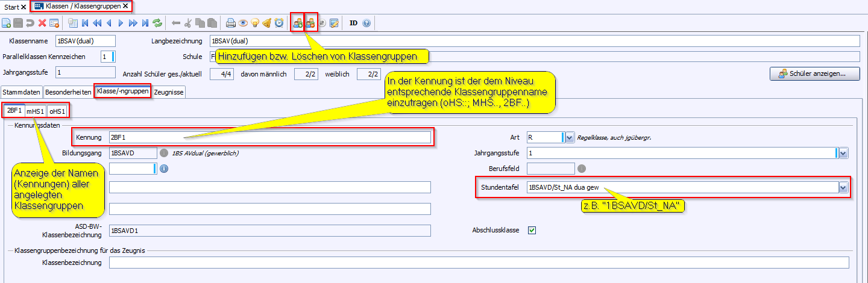This screenshot has height=283, width=868.
Task: Click the green refresh arrows icon
Action: point(157,23)
